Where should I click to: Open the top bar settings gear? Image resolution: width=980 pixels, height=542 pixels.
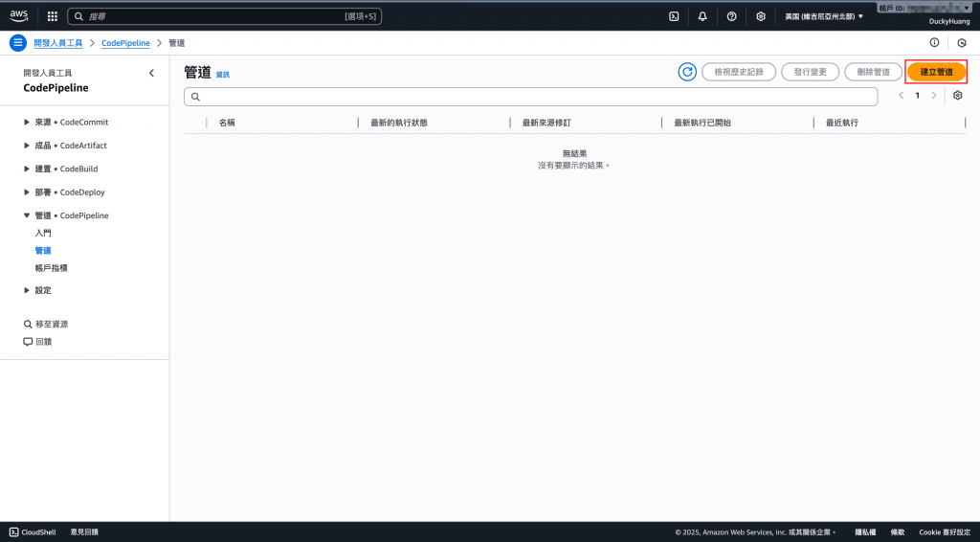tap(761, 17)
